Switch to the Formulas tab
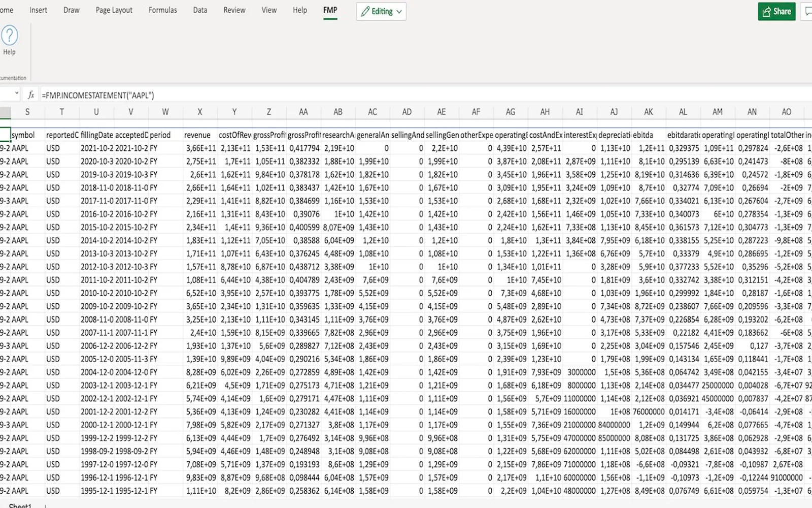The width and height of the screenshot is (812, 508). click(163, 10)
